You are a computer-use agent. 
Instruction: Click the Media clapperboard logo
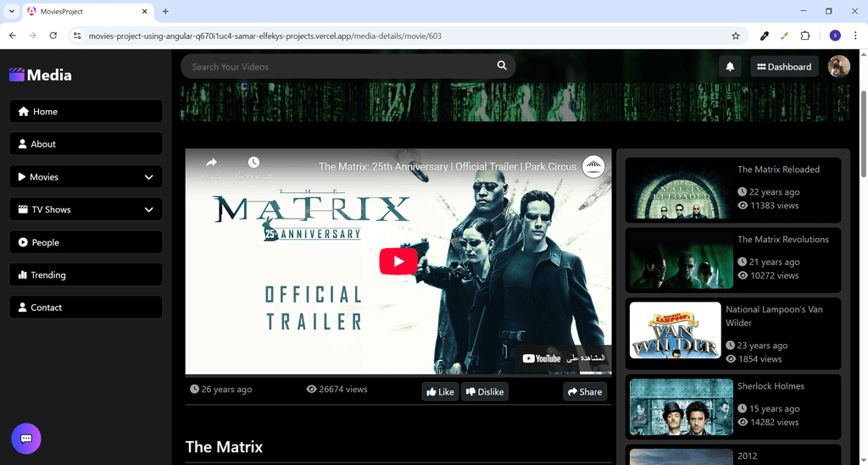click(x=17, y=75)
